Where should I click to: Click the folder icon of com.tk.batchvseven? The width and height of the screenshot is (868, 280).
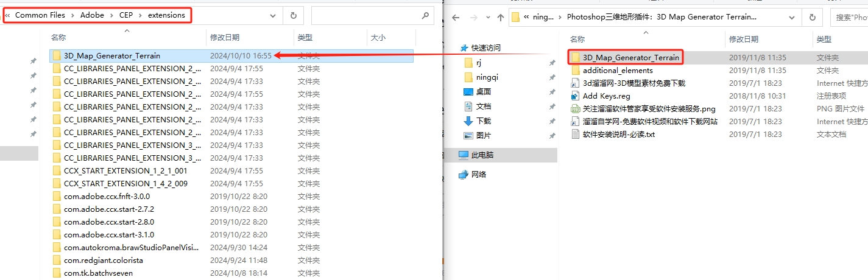(57, 273)
